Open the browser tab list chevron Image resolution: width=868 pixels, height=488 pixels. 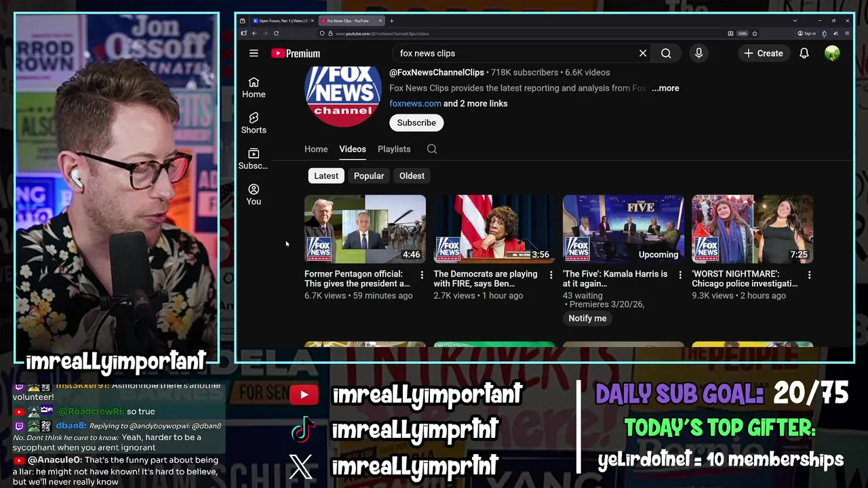click(795, 21)
